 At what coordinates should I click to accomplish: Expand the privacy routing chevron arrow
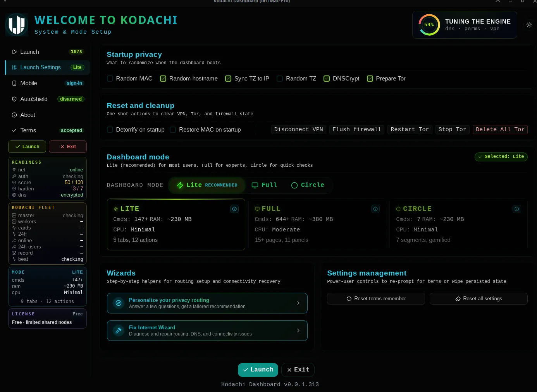pyautogui.click(x=298, y=303)
